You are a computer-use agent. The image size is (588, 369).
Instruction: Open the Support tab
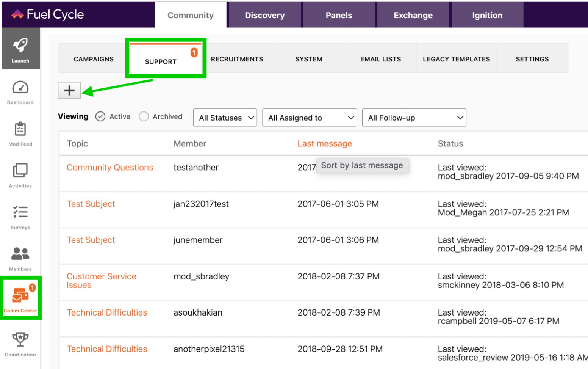[166, 59]
